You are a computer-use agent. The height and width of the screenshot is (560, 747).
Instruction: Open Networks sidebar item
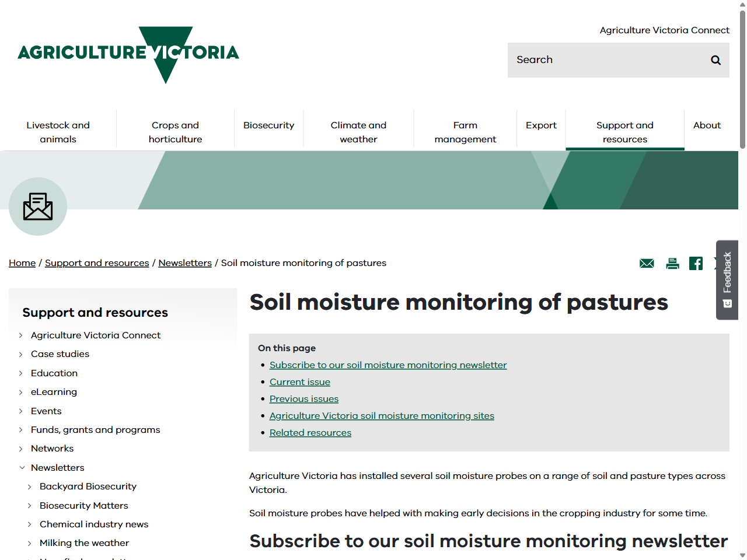(x=53, y=449)
